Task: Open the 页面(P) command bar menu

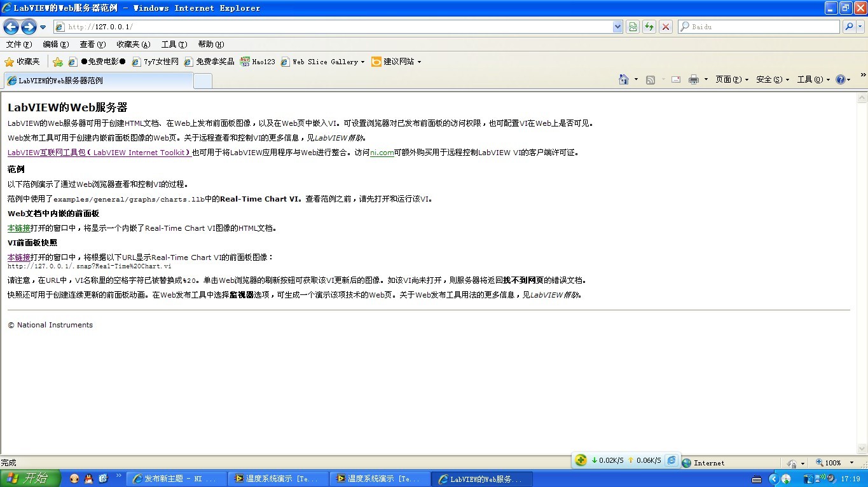Action: 731,79
